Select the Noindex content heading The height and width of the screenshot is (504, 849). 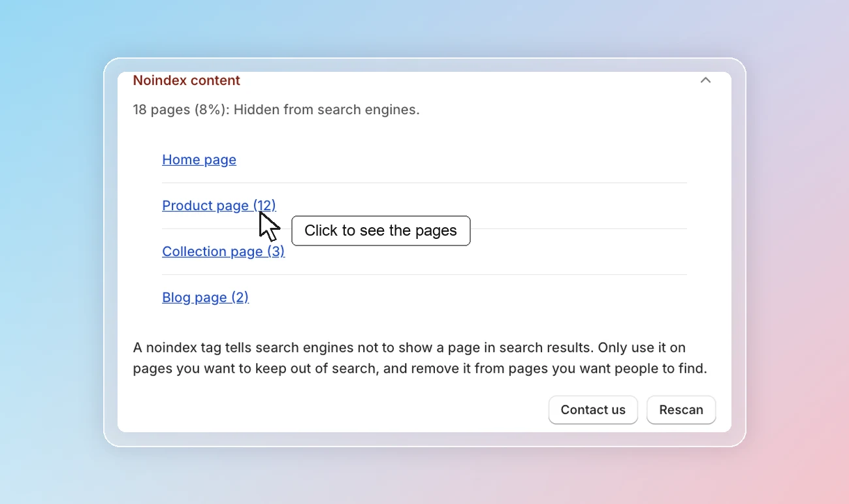pos(187,80)
